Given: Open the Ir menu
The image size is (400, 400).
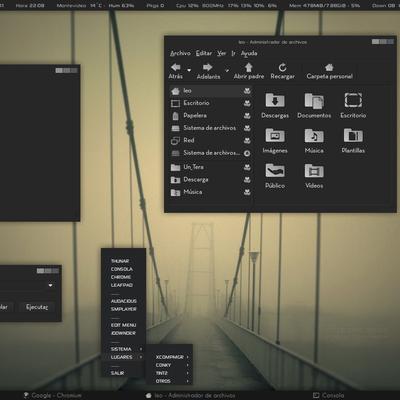Looking at the screenshot, I should pos(233,53).
